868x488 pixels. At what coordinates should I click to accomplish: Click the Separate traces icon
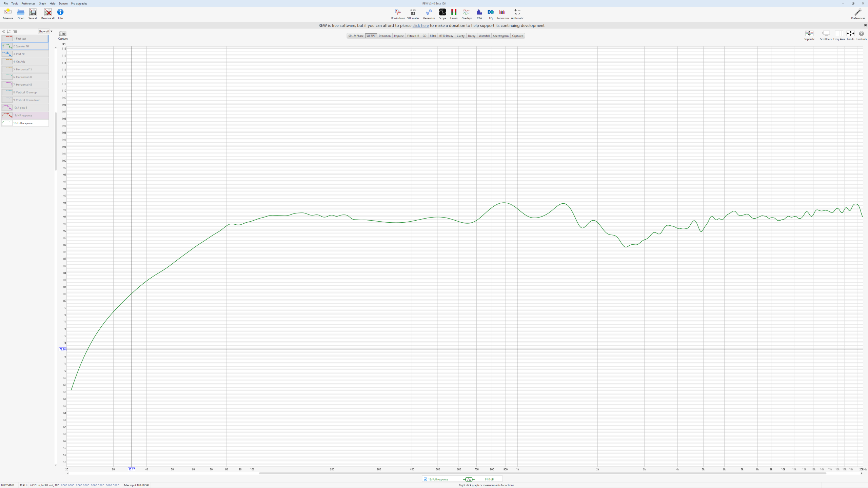809,35
